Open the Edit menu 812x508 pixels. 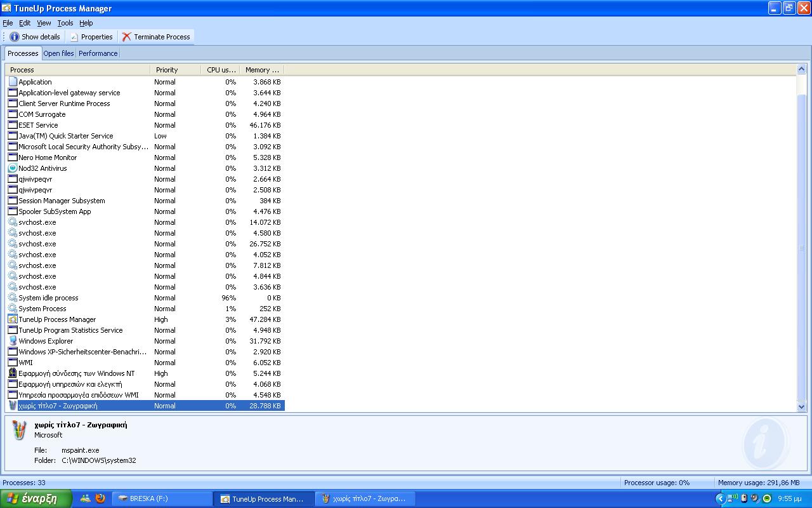pos(25,23)
